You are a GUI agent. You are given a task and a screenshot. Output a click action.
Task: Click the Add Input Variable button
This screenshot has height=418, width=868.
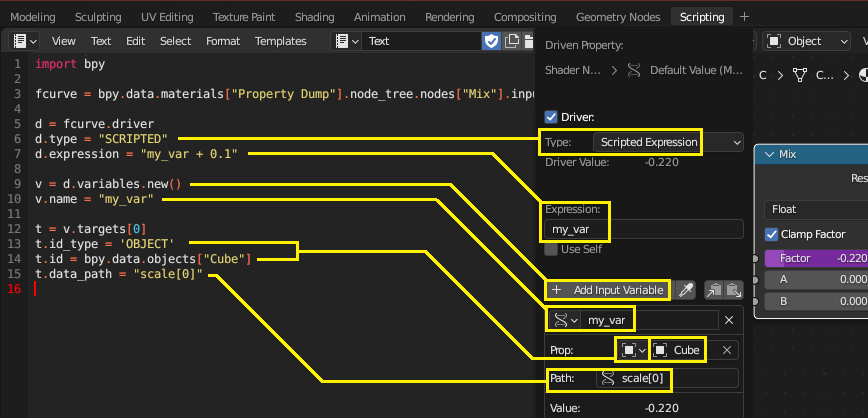[x=609, y=290]
